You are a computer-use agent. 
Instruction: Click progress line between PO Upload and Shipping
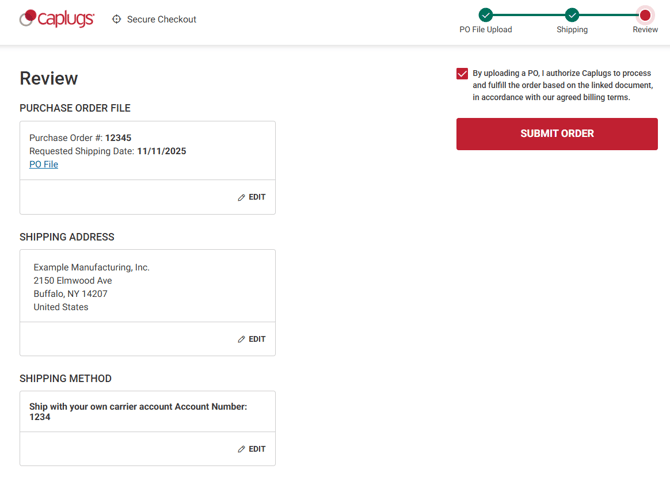pos(528,14)
